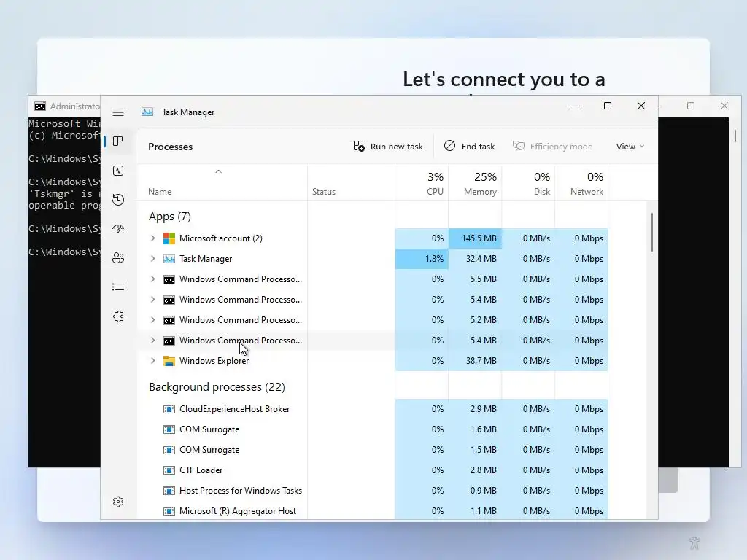Click the cmd icon in 5.4 MB row above 5.2 MB
The height and width of the screenshot is (560, 747).
tap(169, 300)
